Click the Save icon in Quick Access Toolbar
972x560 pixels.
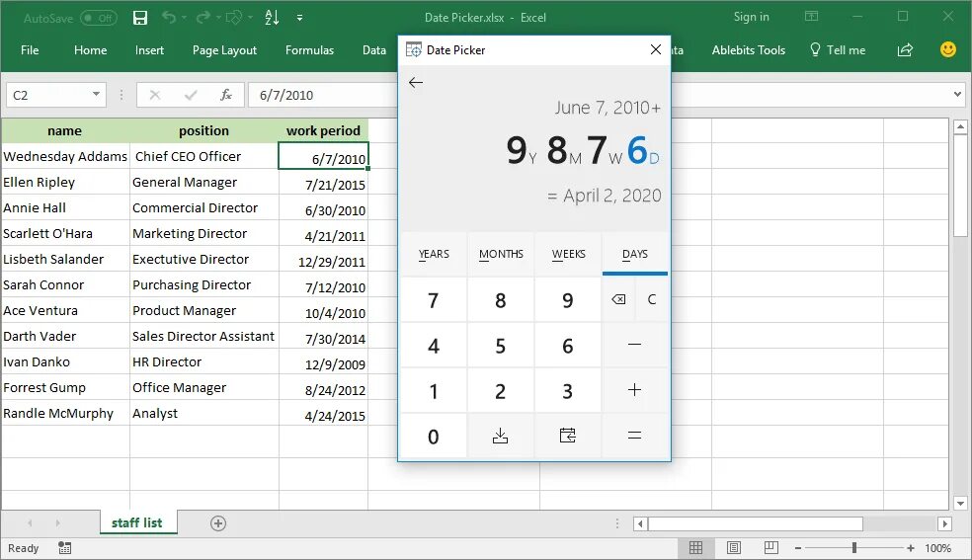pyautogui.click(x=140, y=18)
